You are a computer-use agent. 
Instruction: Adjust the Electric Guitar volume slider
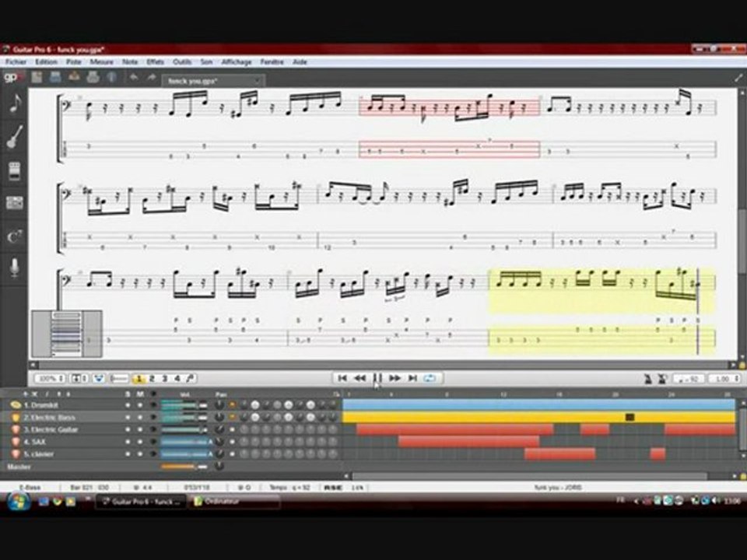pyautogui.click(x=184, y=429)
